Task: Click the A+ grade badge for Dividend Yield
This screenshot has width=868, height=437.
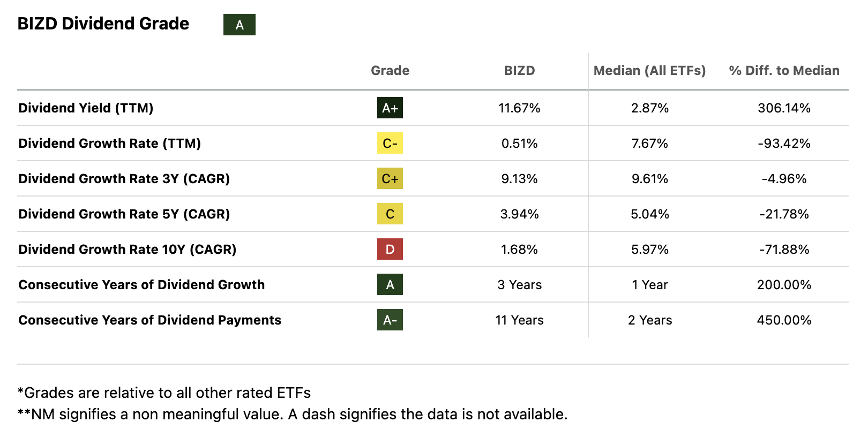Action: click(x=390, y=108)
